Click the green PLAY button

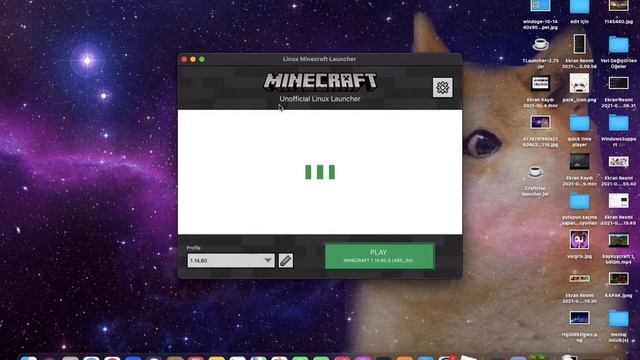[x=380, y=256]
